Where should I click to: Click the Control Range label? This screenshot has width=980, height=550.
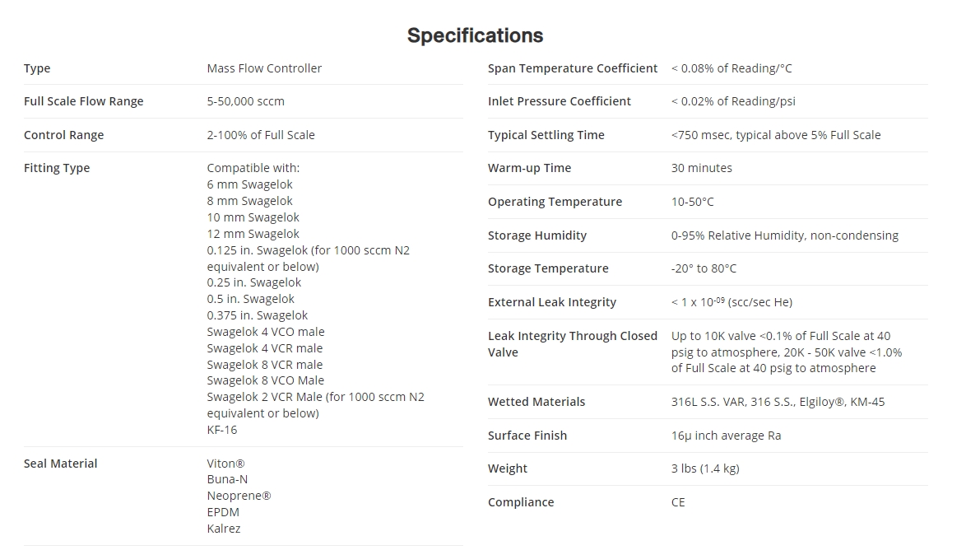tap(63, 135)
